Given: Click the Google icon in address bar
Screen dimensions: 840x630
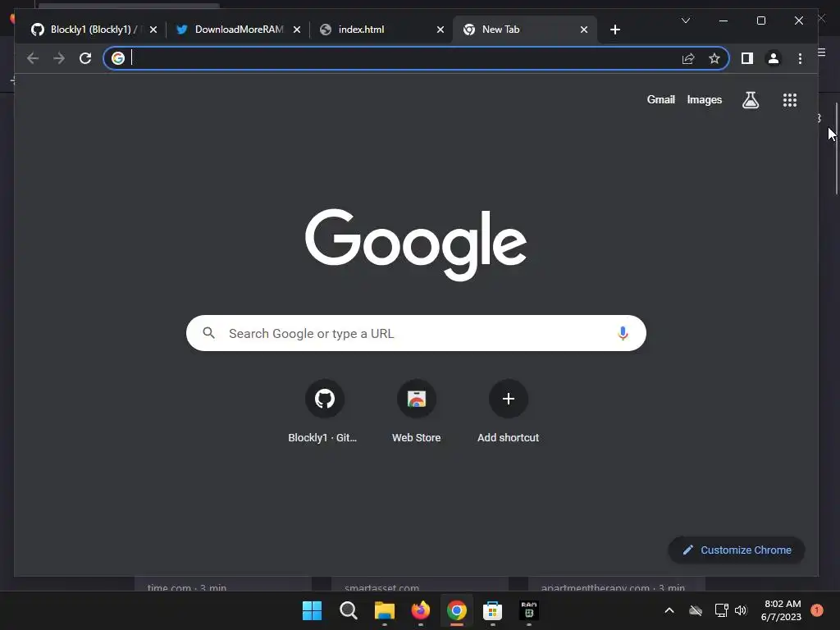Looking at the screenshot, I should (x=118, y=58).
